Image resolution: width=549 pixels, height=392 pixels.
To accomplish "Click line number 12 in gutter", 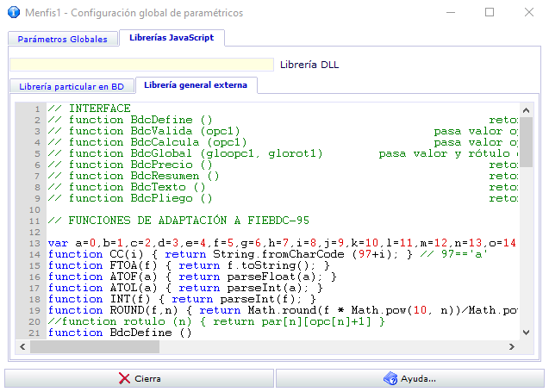I will point(34,233).
